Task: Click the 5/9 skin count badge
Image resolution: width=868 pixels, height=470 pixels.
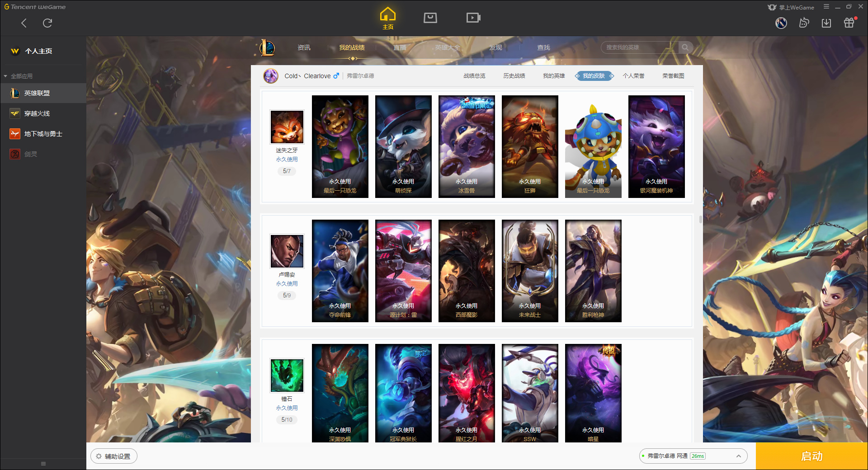Action: coord(287,295)
